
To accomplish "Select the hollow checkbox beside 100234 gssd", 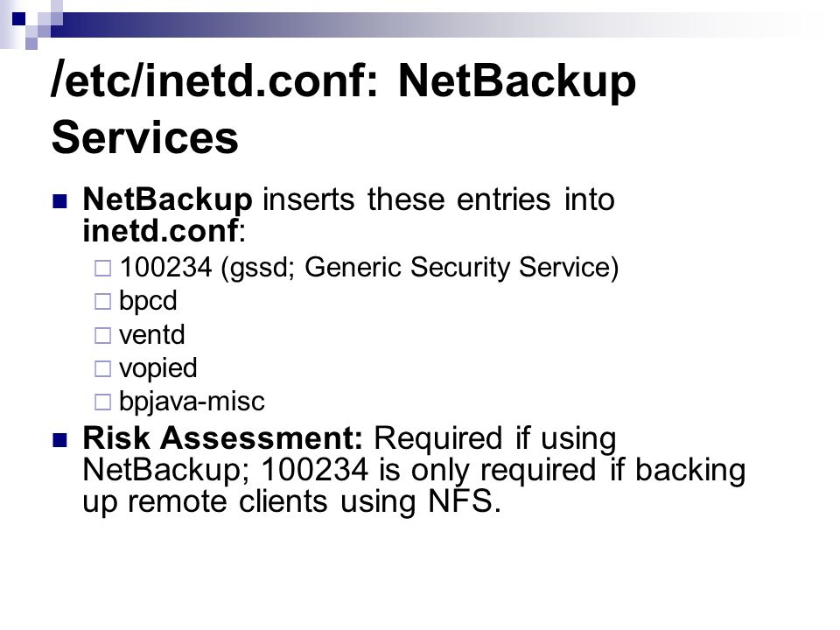I will 102,268.
